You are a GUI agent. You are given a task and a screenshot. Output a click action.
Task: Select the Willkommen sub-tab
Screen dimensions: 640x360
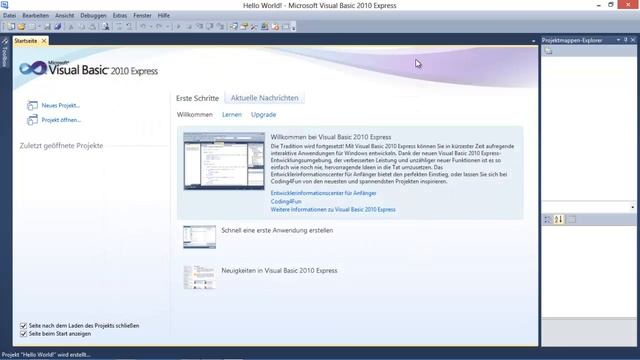pos(195,115)
